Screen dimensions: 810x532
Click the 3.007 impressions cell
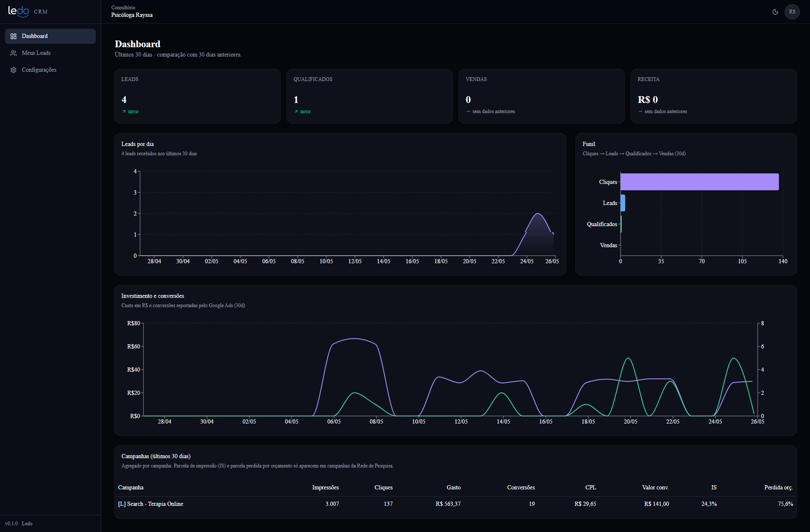click(x=332, y=504)
